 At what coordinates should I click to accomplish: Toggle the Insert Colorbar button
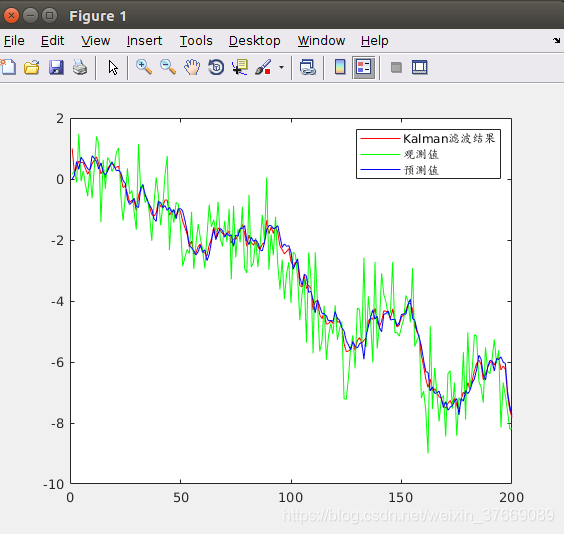340,67
